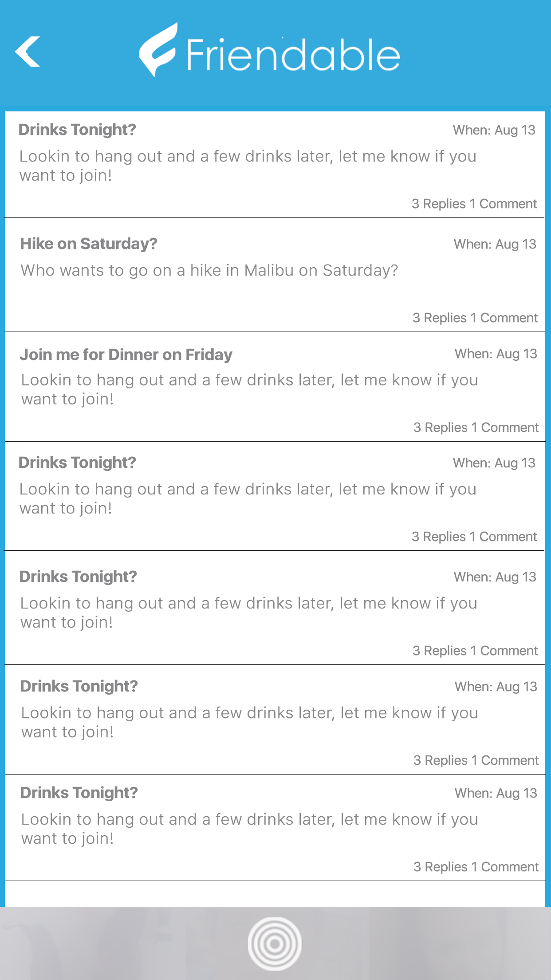Screen dimensions: 551x980
Task: Click the Friendable feather logo icon
Action: [x=158, y=50]
